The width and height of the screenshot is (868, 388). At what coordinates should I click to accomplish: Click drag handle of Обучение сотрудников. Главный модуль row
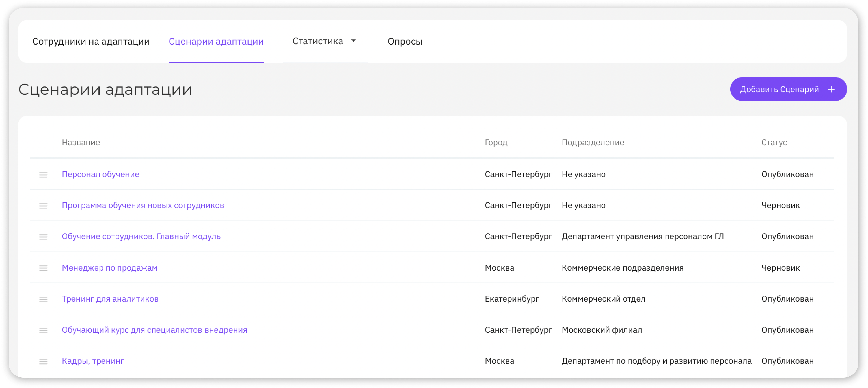44,237
